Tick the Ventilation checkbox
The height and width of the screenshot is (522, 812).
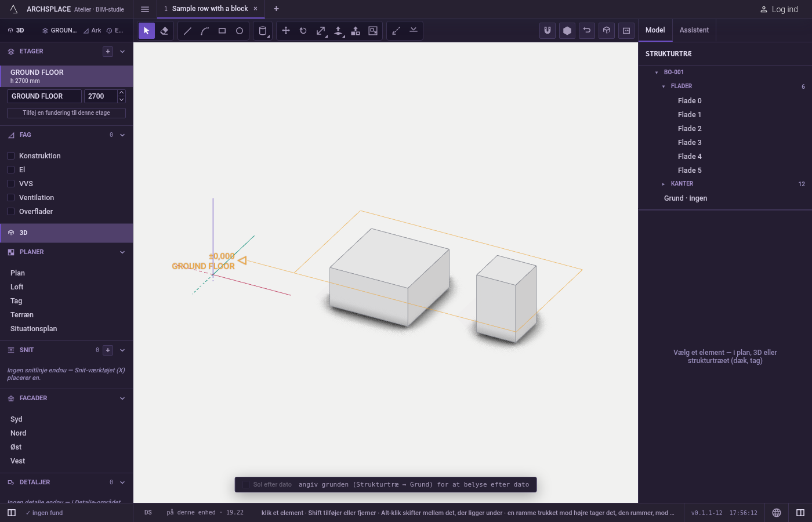tap(10, 198)
